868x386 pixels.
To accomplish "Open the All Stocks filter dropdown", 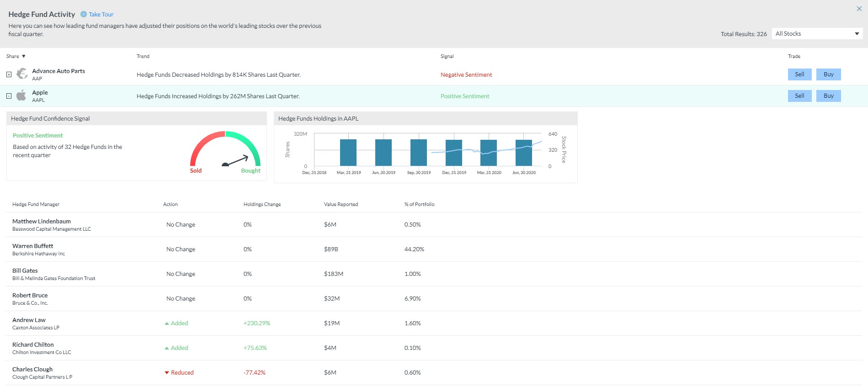I will 817,34.
